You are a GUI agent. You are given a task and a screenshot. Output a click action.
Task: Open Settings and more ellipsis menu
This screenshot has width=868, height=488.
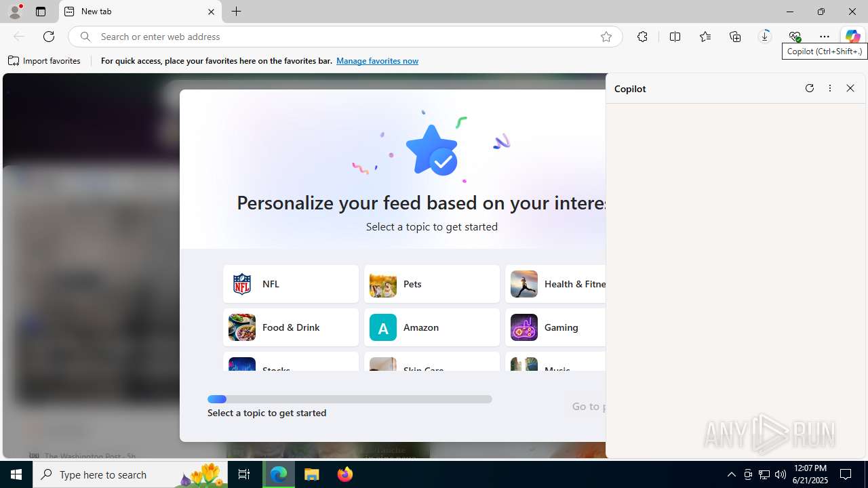pyautogui.click(x=825, y=37)
